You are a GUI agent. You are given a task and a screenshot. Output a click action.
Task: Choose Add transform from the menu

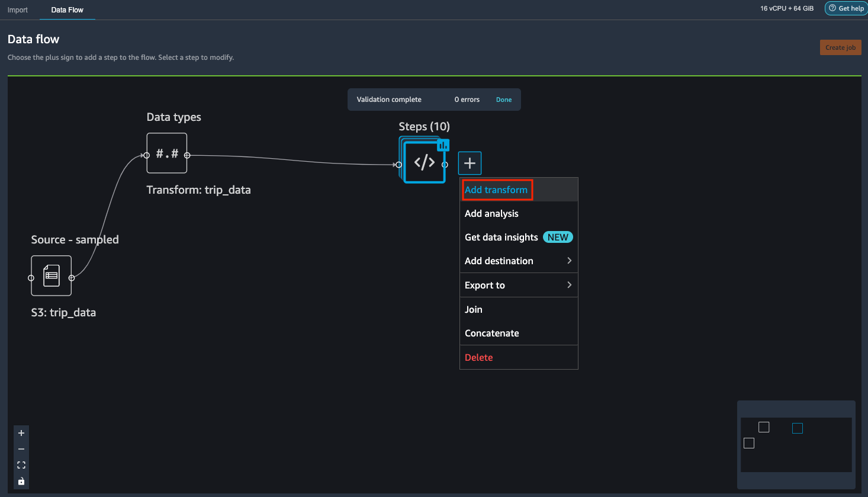pyautogui.click(x=497, y=190)
